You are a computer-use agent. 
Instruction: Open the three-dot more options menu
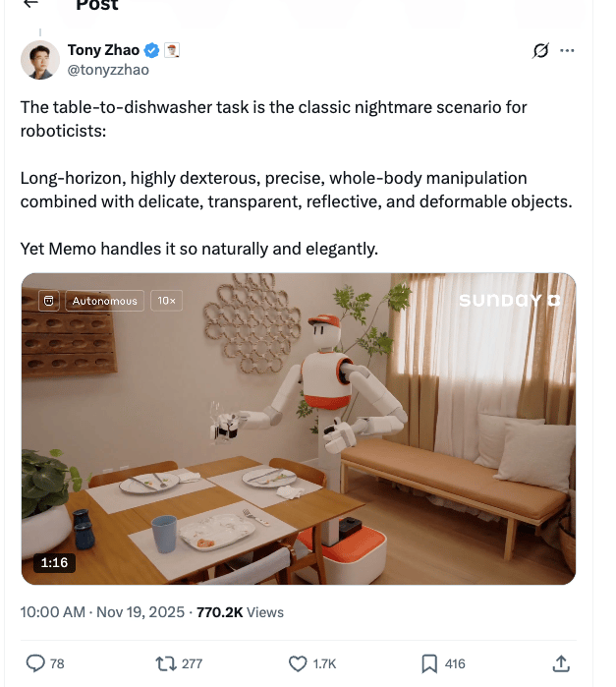[x=567, y=51]
